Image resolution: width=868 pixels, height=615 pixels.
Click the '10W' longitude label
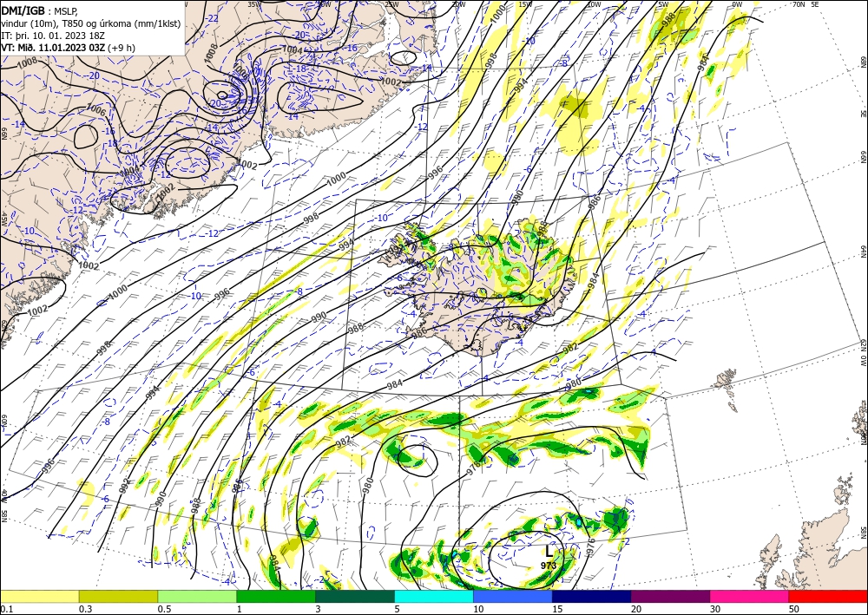[594, 4]
